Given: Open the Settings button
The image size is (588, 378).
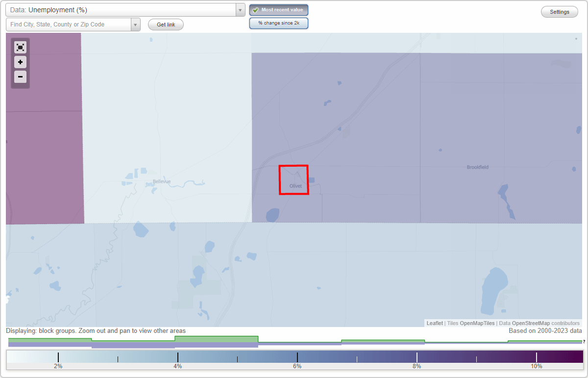Looking at the screenshot, I should pos(560,12).
